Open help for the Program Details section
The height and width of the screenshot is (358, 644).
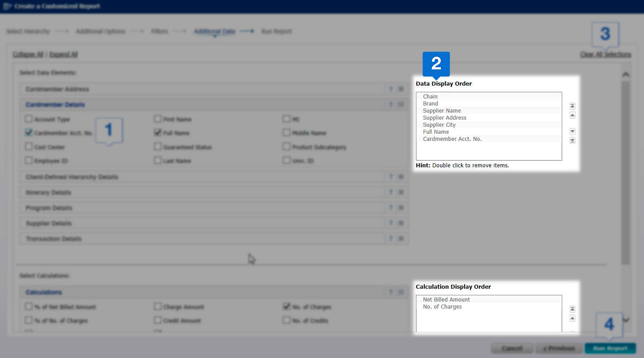391,207
